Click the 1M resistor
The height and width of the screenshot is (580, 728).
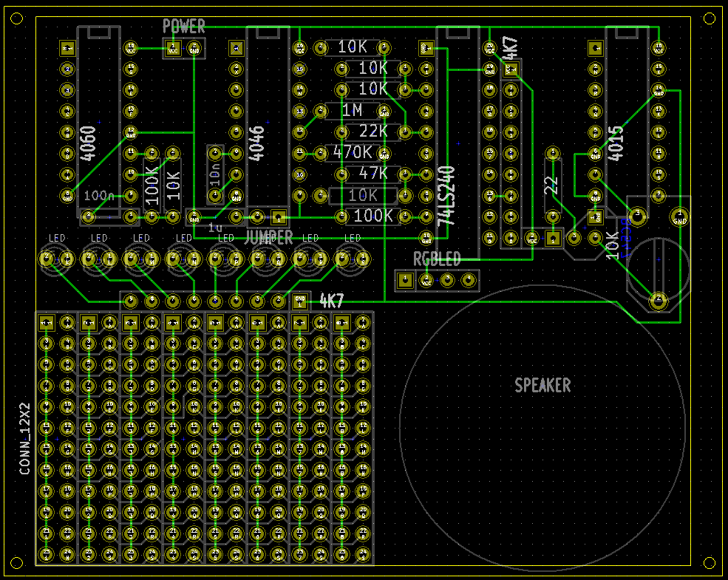point(353,111)
